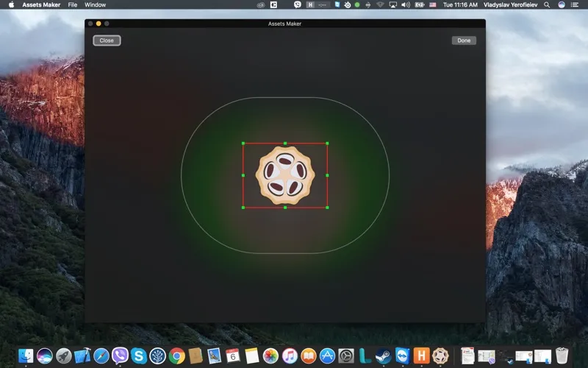Open Google Chrome in the Dock

176,356
